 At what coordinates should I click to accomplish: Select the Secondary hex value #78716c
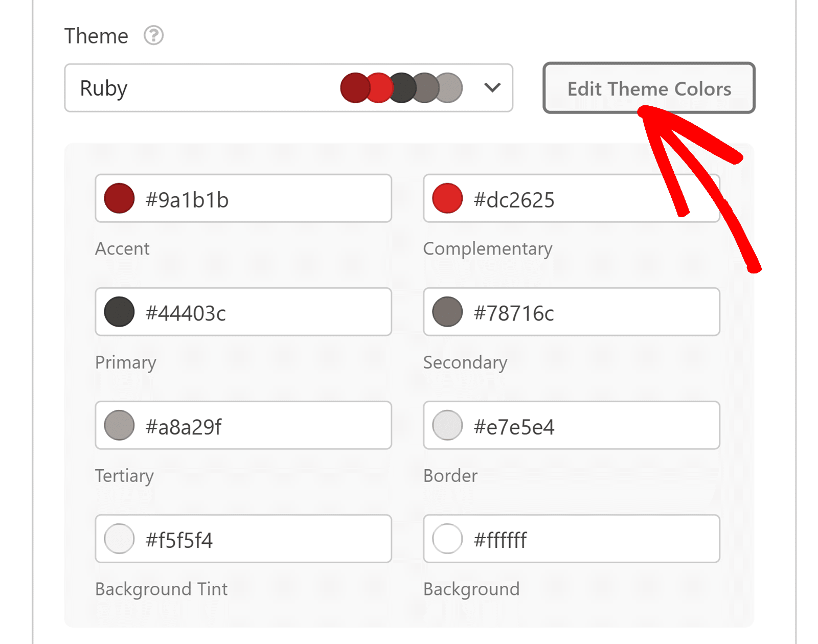(513, 314)
